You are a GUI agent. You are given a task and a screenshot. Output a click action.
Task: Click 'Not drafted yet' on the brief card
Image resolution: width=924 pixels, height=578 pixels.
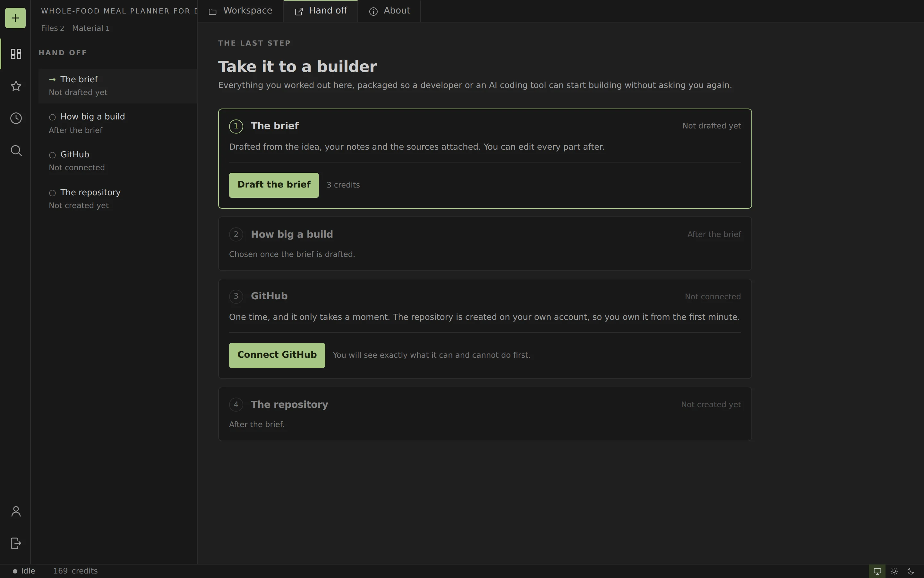712,126
